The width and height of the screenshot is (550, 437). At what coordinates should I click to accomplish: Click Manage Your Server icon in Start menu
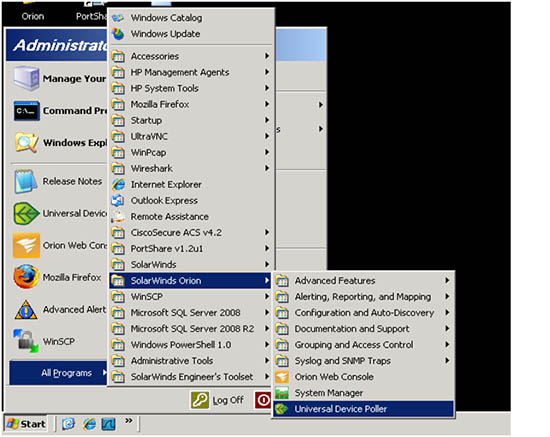point(26,78)
